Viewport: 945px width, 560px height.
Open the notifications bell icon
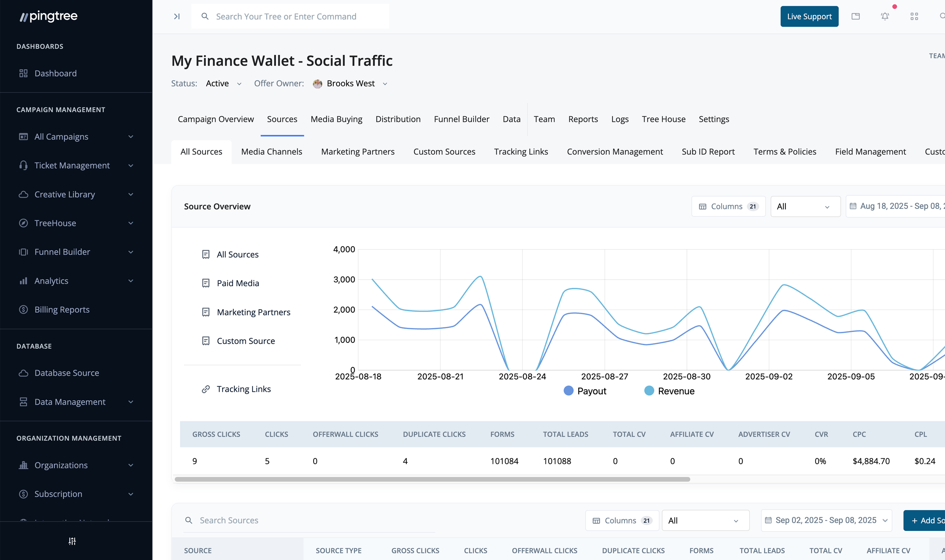[885, 16]
